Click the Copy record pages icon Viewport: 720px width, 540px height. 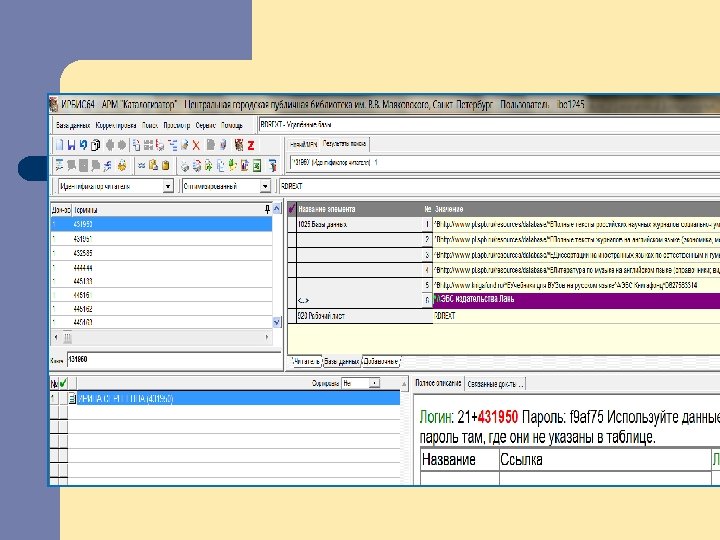(96, 145)
